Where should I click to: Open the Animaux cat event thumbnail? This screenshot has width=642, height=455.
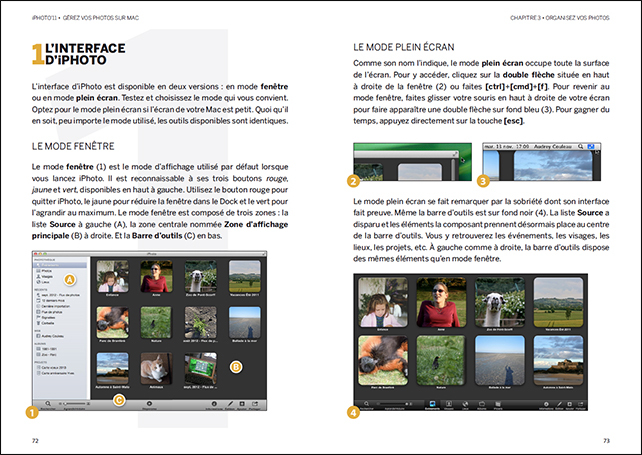[x=156, y=369]
